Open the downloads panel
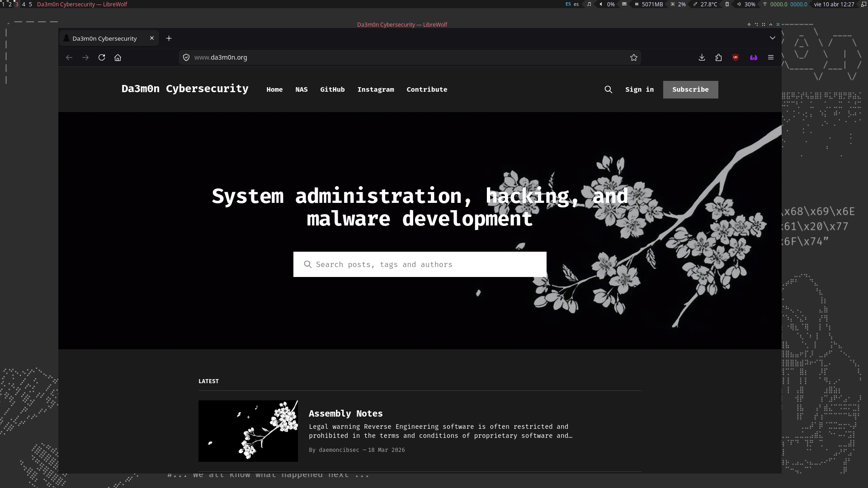 pos(702,57)
